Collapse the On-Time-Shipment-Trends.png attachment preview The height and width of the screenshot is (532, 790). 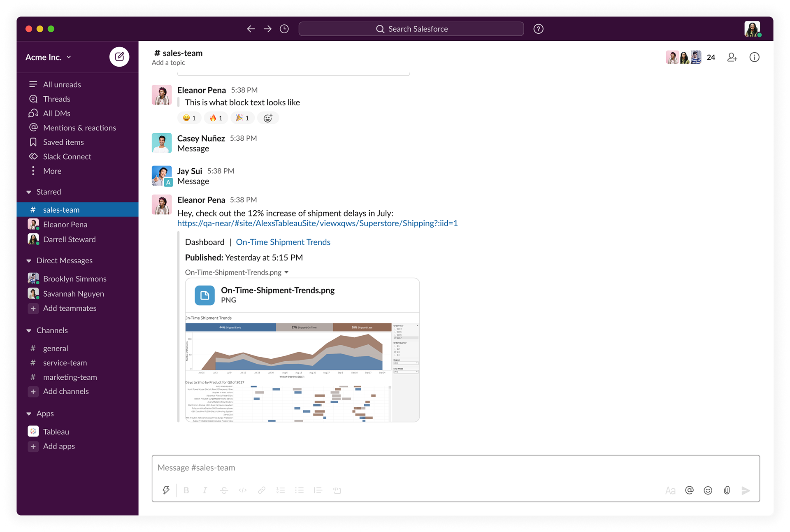[x=286, y=272]
